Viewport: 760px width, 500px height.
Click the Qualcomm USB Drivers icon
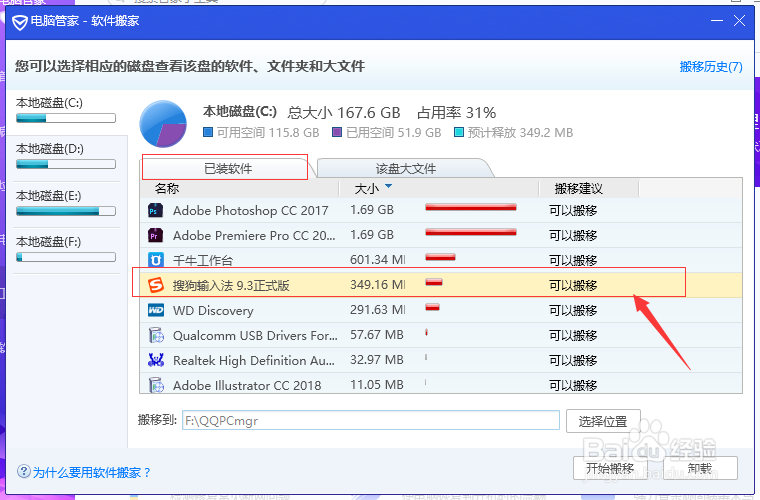156,336
